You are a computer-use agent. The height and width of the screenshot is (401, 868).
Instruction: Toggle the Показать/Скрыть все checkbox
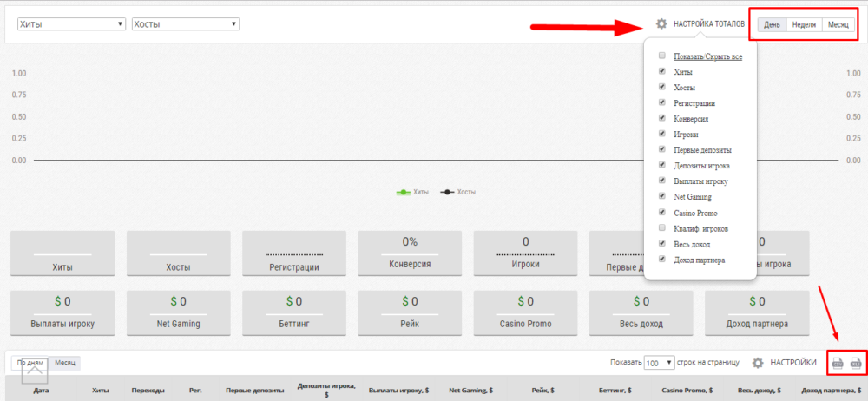click(662, 56)
